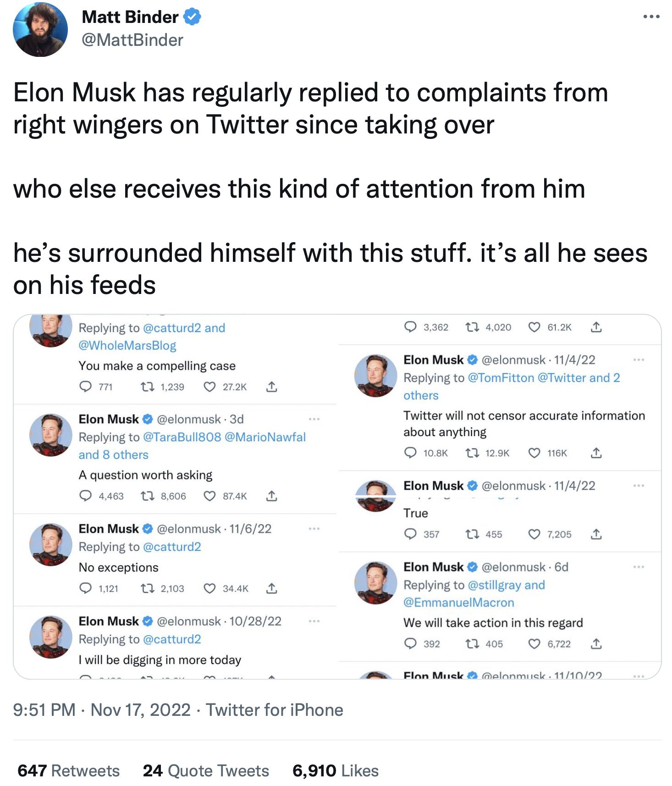672x786 pixels.
Task: Like the "True" reply with 7,205 likes
Action: 534,534
